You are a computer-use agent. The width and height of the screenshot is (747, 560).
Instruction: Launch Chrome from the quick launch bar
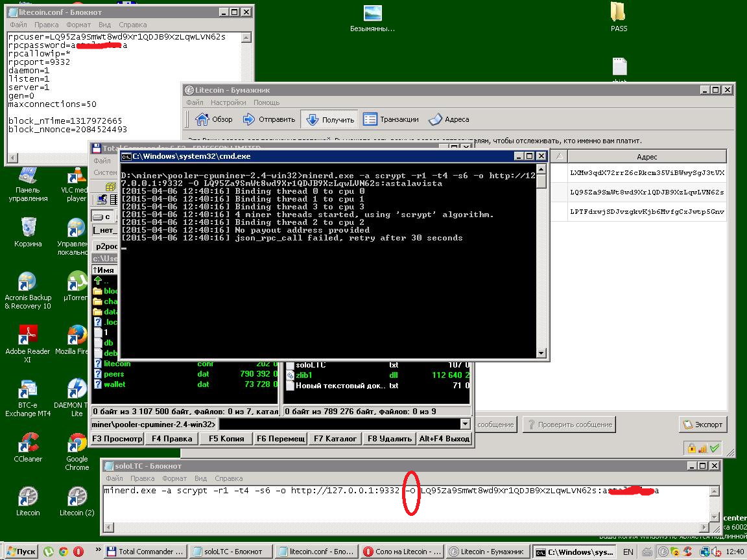click(x=64, y=552)
